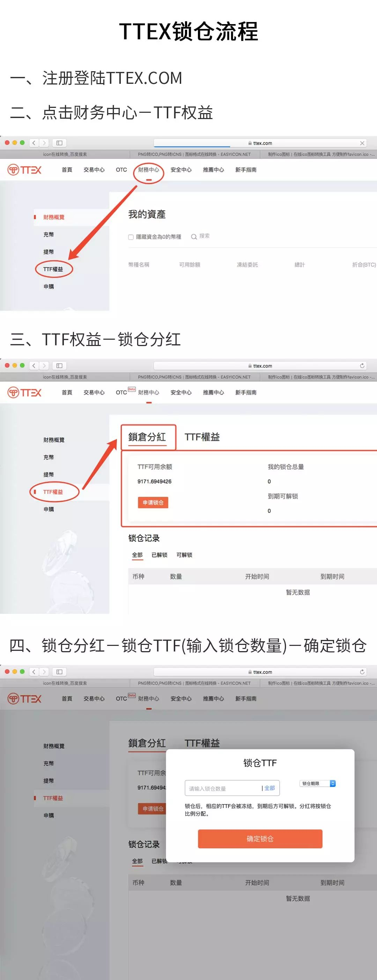Click TTEX logo on 我的資產 screenshot
Screen dimensions: 377x980
click(24, 170)
